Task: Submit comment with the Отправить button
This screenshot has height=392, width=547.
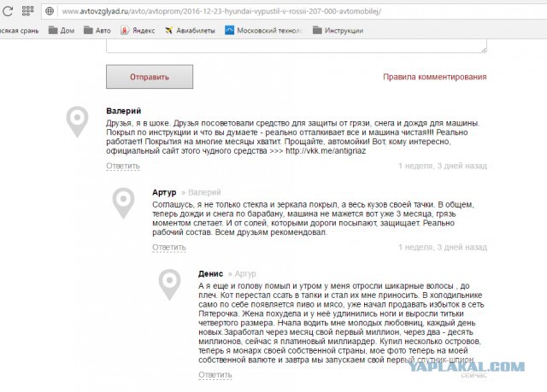Action: point(150,77)
